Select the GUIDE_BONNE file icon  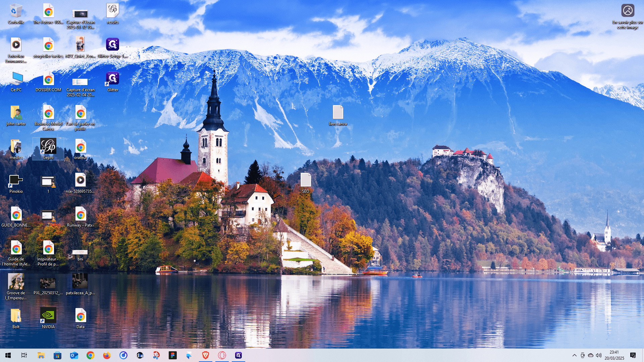pos(16,214)
